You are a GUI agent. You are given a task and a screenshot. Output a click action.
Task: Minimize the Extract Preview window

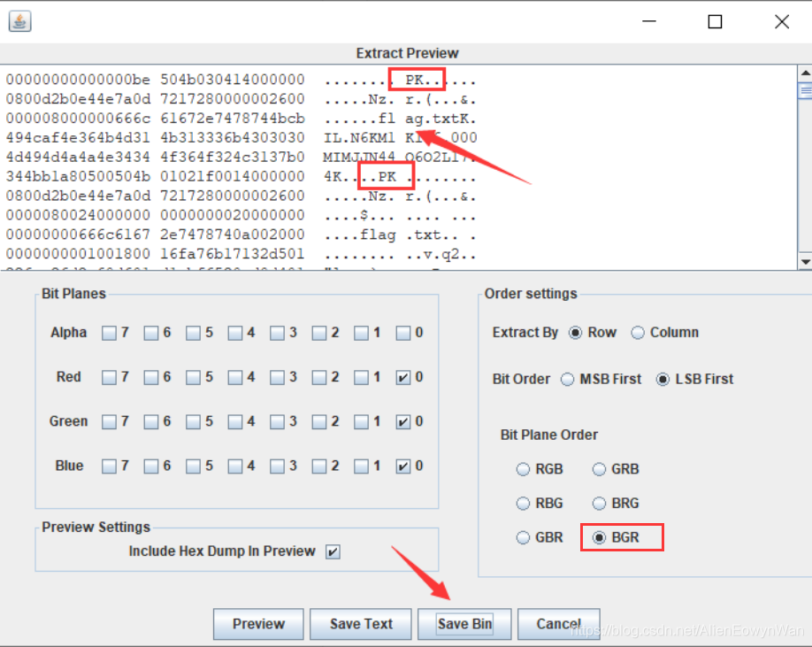click(649, 21)
